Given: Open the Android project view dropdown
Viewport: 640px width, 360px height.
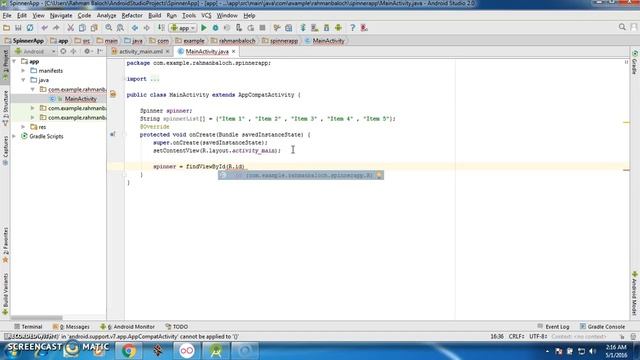Looking at the screenshot, I should pos(35,51).
